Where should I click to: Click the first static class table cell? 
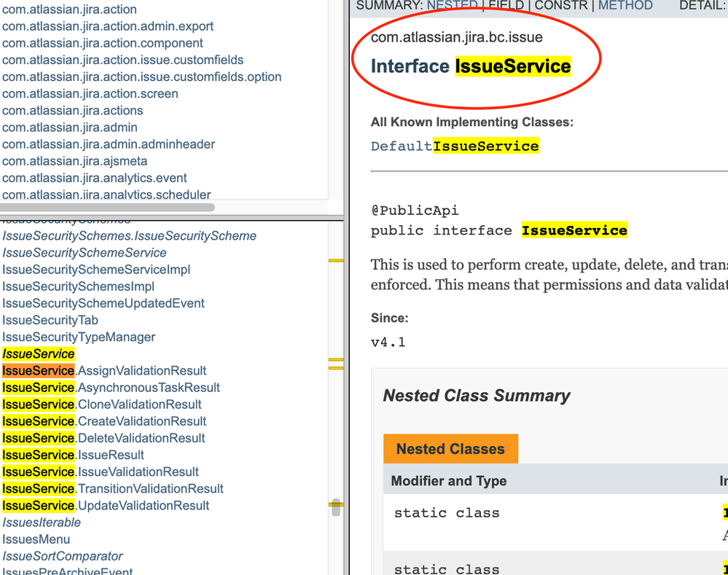(x=447, y=513)
